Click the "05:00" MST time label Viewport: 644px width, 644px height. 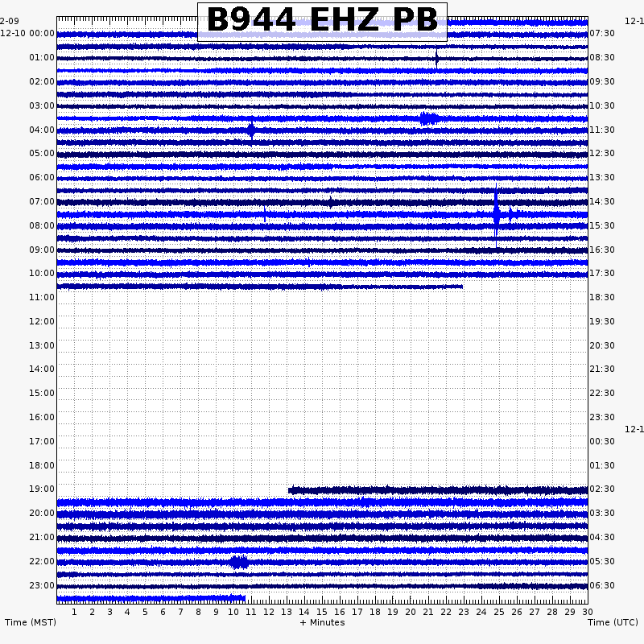pos(42,154)
